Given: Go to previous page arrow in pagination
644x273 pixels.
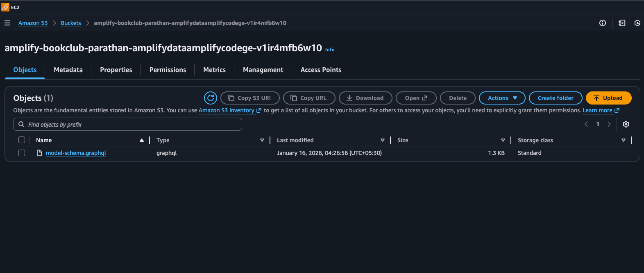Looking at the screenshot, I should click(586, 124).
